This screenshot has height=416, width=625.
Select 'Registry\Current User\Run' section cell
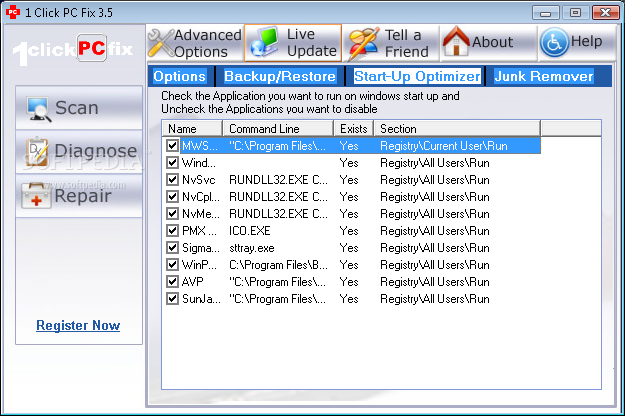tap(444, 146)
